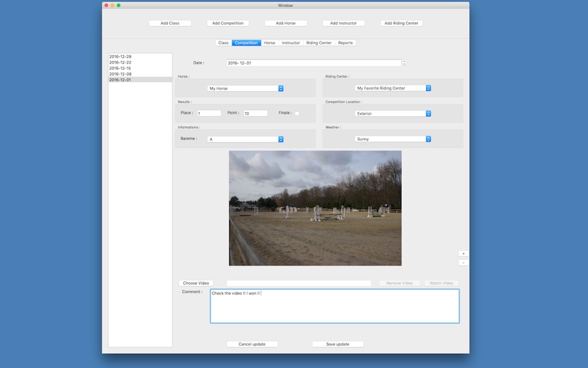Expand the Competition Location dropdown showing Exterior

(x=392, y=113)
